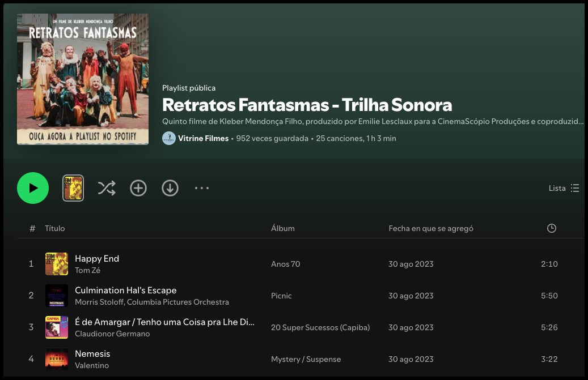Image resolution: width=588 pixels, height=380 pixels.
Task: Click the # column header
Action: coord(32,228)
